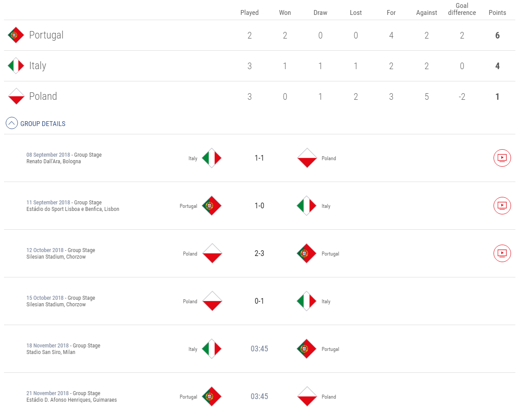Click the Goal difference column header
The height and width of the screenshot is (410, 532).
click(x=462, y=9)
